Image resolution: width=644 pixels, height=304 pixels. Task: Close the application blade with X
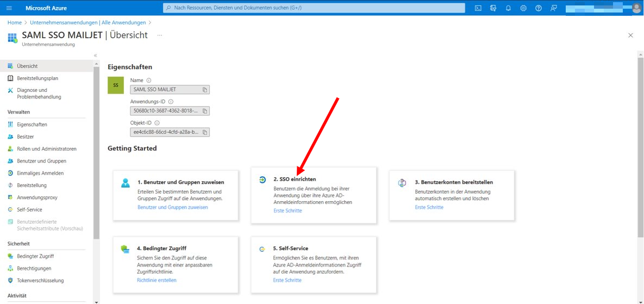pyautogui.click(x=630, y=35)
